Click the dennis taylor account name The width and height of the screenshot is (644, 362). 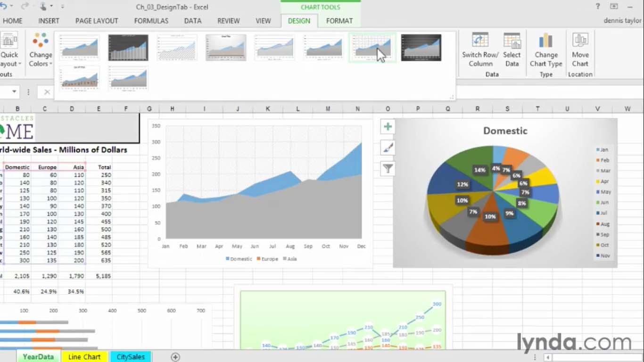click(622, 21)
